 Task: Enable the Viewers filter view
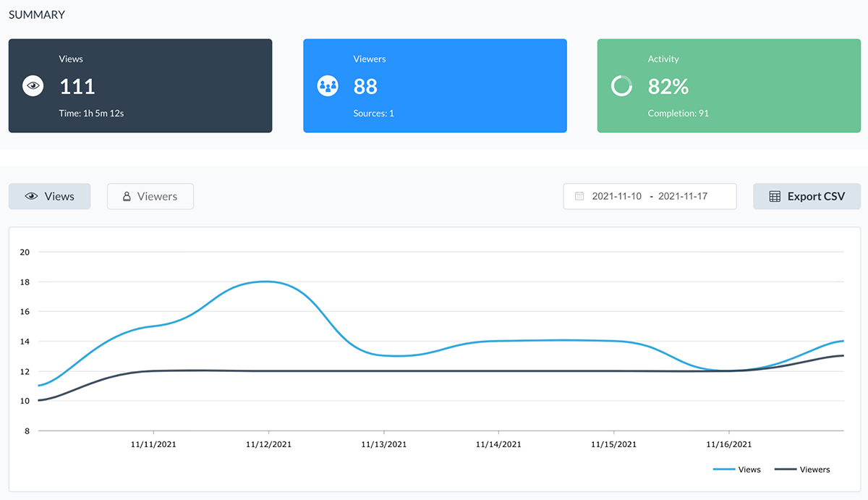tap(150, 196)
